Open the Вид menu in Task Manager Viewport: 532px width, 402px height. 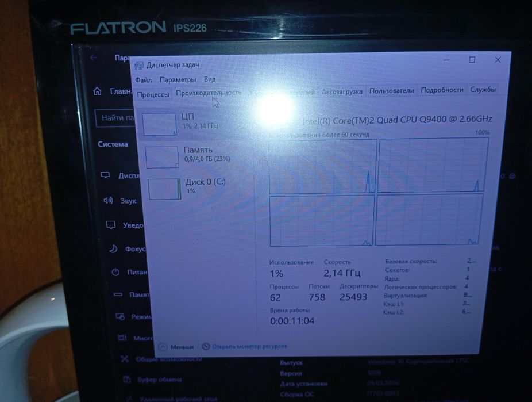pos(210,79)
